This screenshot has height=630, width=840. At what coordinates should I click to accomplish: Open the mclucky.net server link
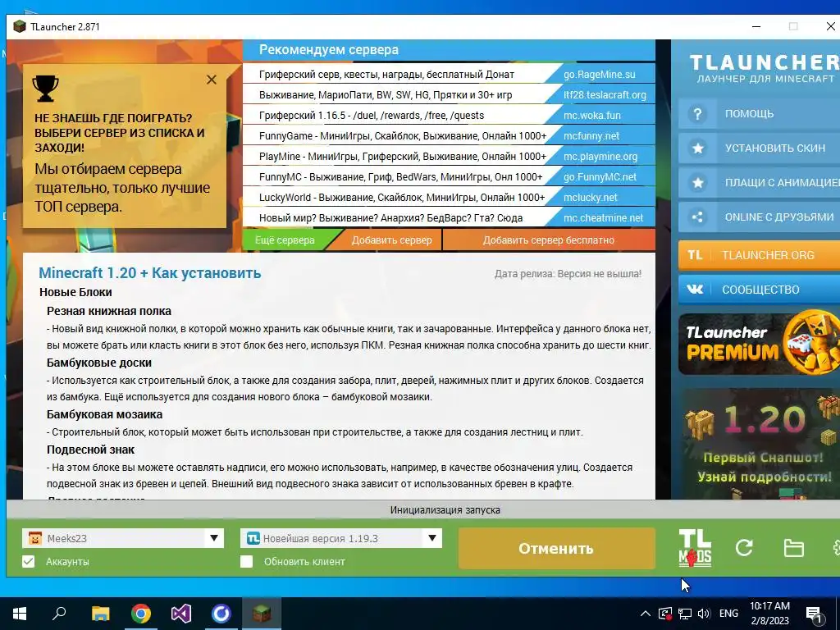[591, 197]
